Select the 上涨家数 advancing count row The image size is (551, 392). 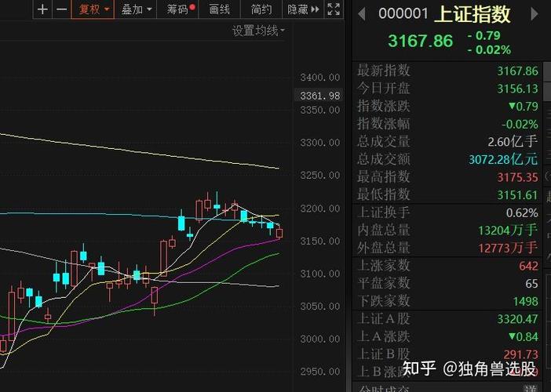click(x=447, y=266)
